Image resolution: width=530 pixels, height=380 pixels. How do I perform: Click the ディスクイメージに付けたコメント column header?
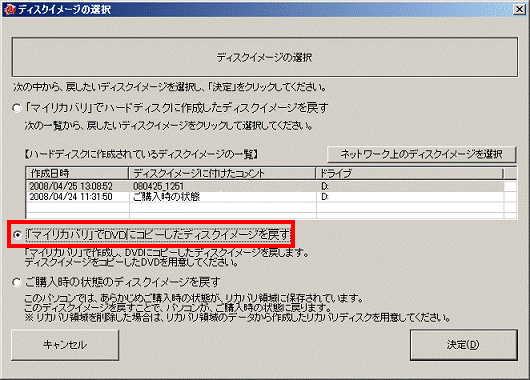[222, 173]
